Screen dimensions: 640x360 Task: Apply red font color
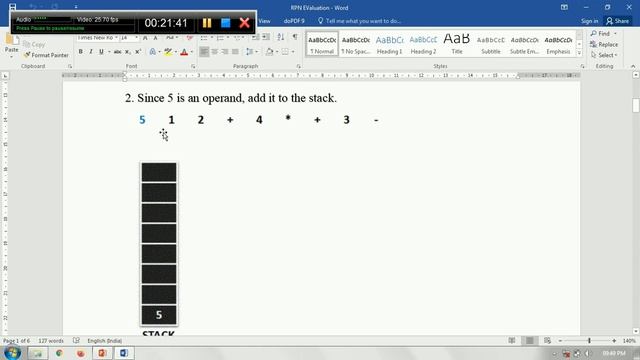184,52
